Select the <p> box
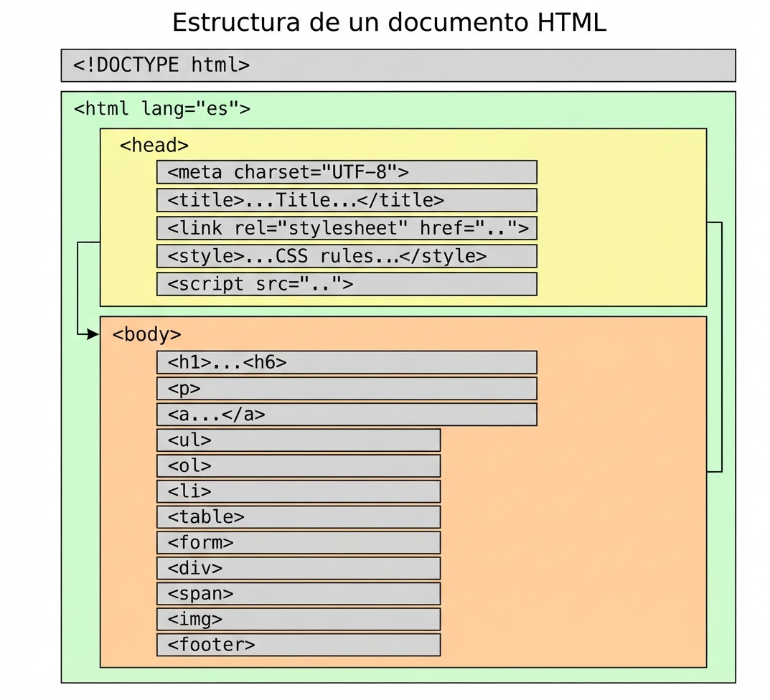 pos(347,388)
